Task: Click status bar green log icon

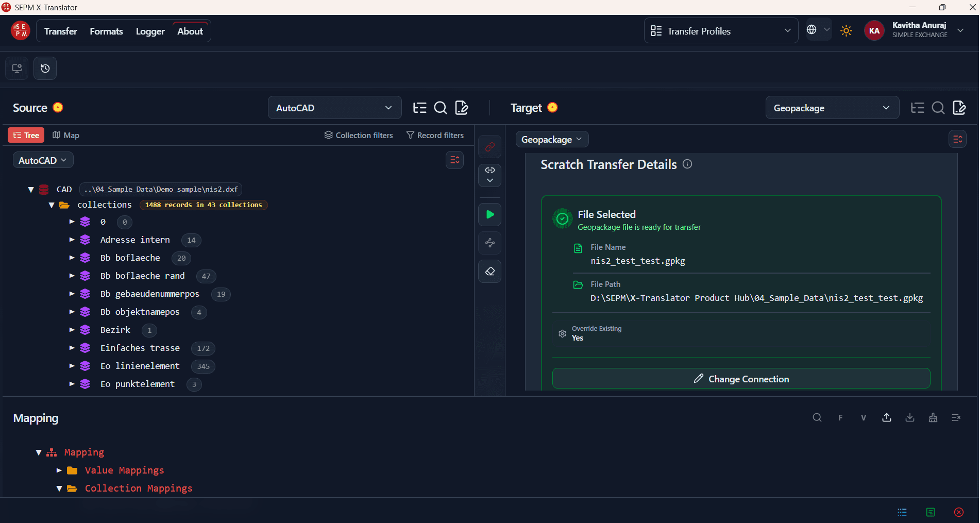Action: (x=931, y=512)
